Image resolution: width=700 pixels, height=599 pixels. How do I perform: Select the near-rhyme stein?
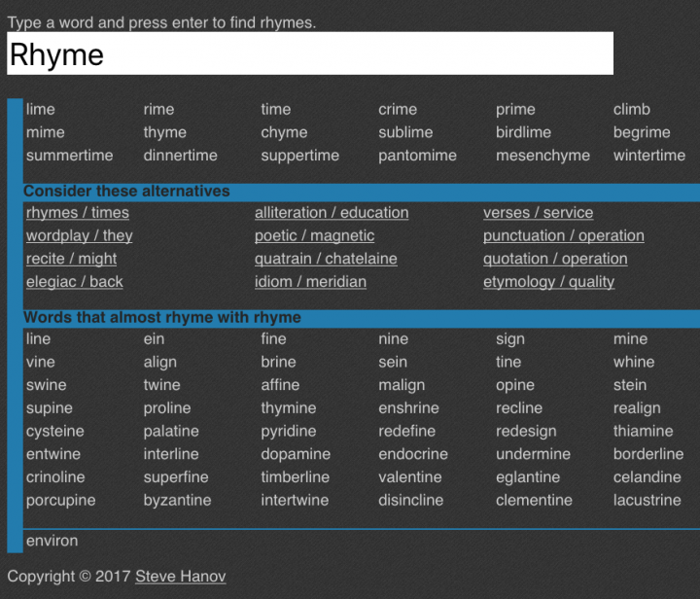pyautogui.click(x=630, y=385)
